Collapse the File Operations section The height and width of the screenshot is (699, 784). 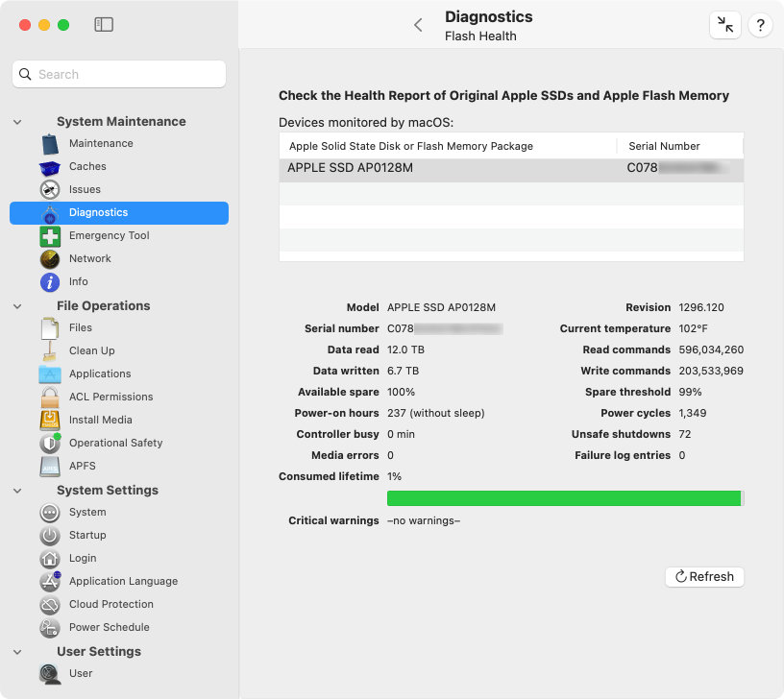coord(17,306)
